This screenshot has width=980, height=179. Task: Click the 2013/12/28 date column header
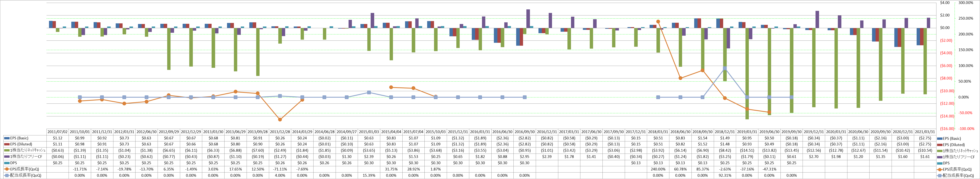click(280, 132)
